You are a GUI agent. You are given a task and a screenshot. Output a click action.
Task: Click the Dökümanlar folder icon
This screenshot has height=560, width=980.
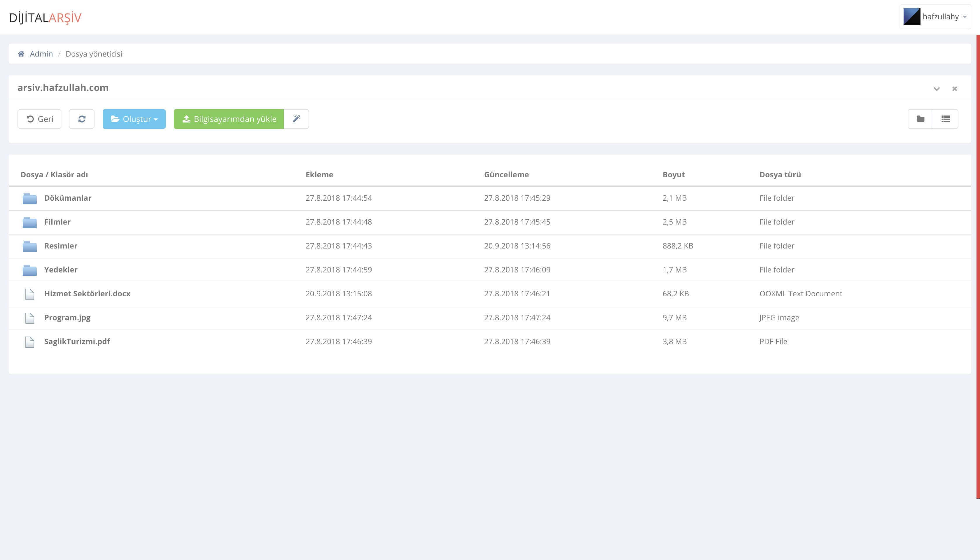pyautogui.click(x=30, y=198)
